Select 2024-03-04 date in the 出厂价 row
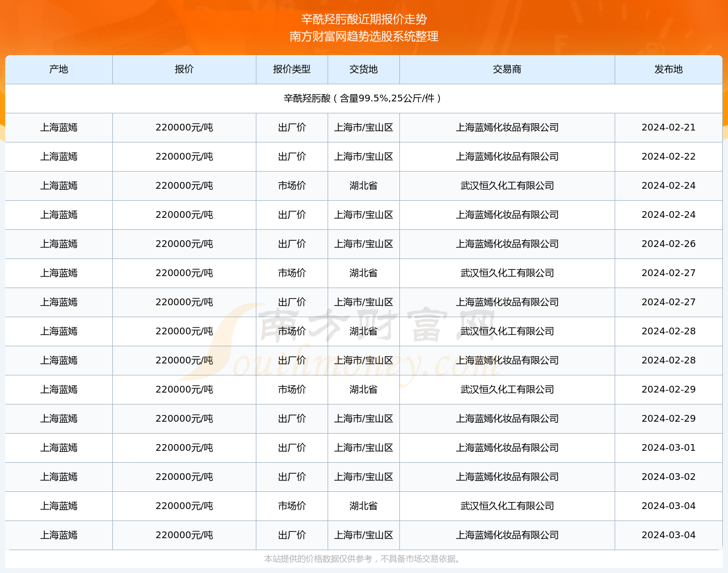 668,535
